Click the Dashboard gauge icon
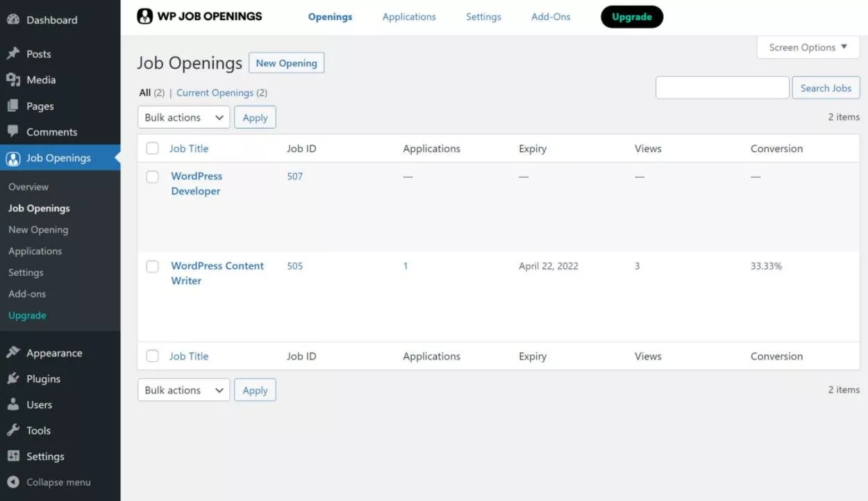 tap(13, 20)
